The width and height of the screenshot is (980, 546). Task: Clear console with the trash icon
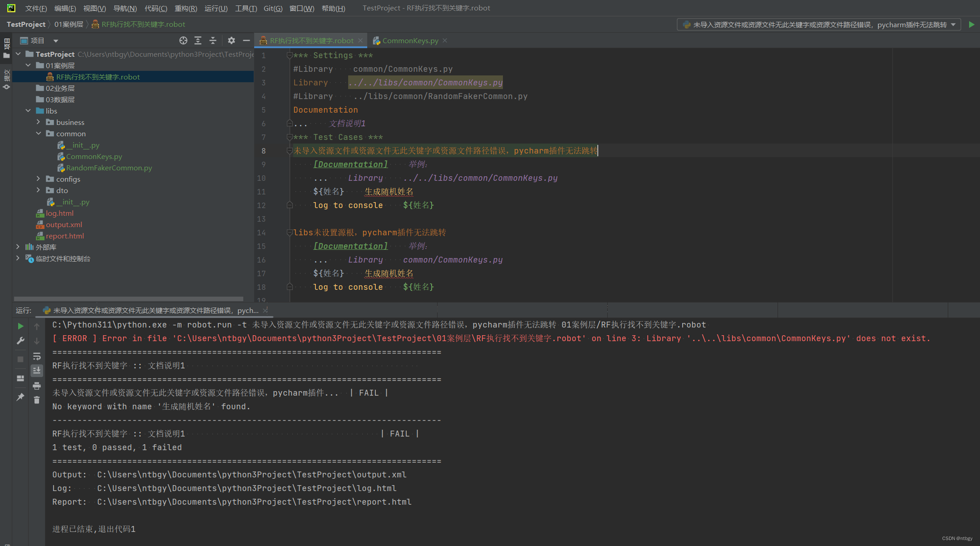click(37, 400)
